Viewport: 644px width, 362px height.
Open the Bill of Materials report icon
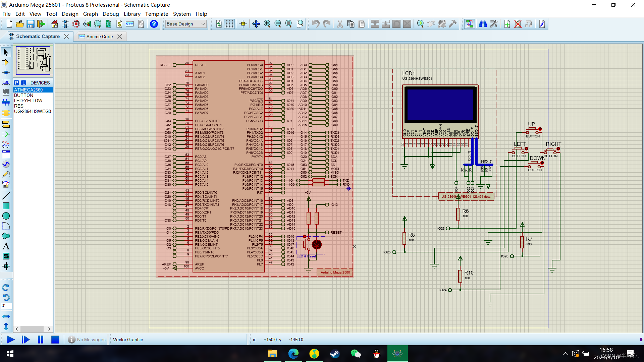[119, 24]
